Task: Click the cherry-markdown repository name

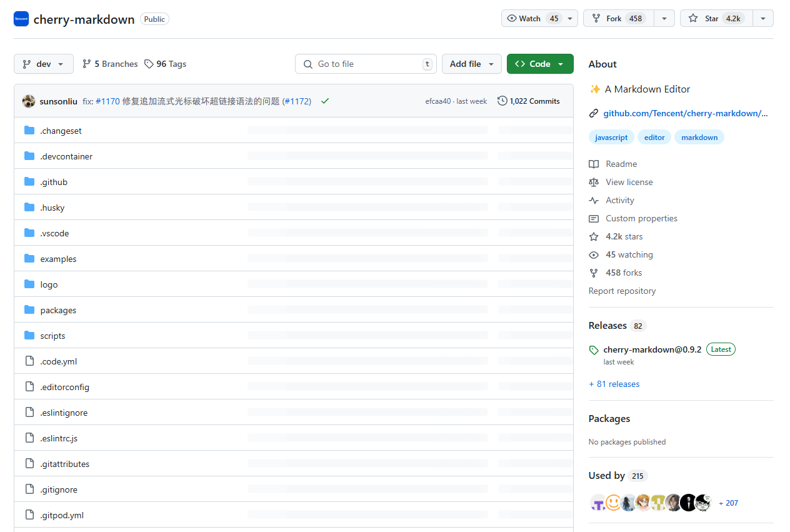Action: coord(84,19)
